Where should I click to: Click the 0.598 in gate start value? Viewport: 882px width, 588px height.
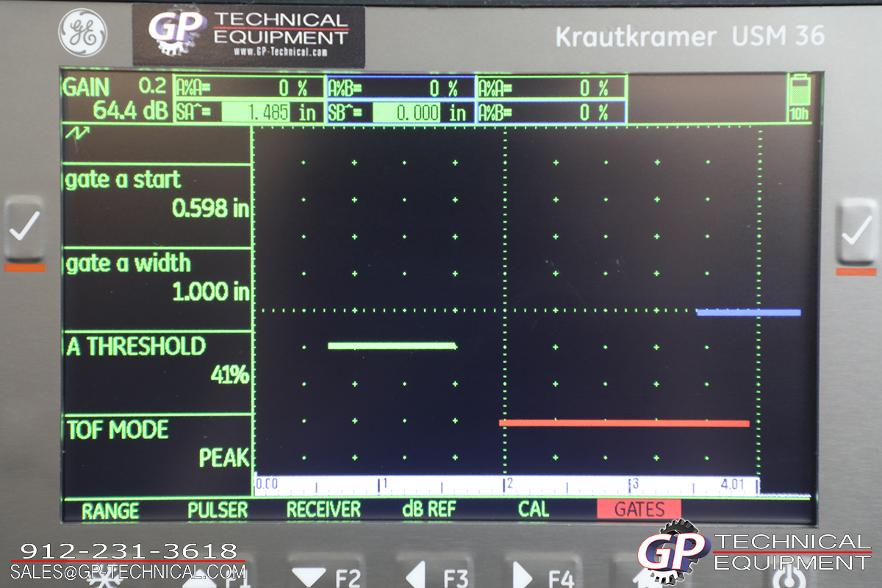tap(211, 209)
